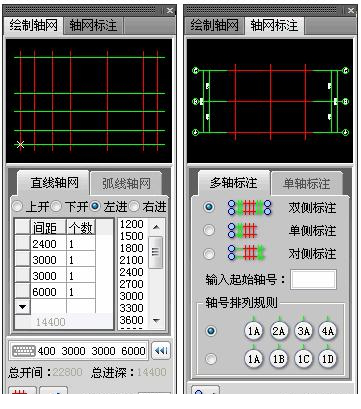Select 单侧标注 radio button

(209, 230)
